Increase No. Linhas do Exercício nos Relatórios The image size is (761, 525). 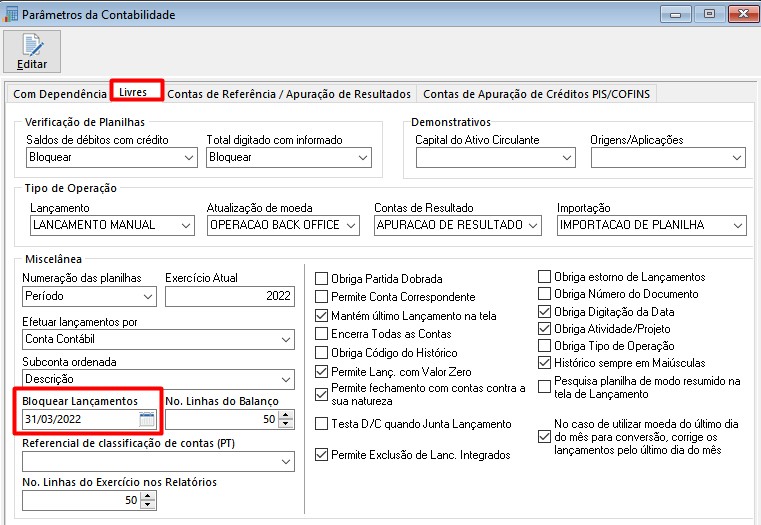click(148, 496)
